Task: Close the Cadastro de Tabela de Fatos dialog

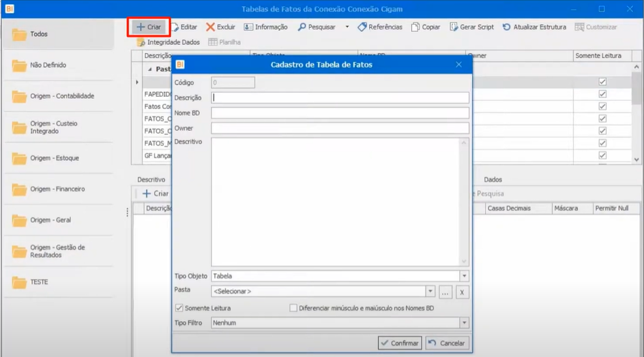Action: pyautogui.click(x=458, y=65)
